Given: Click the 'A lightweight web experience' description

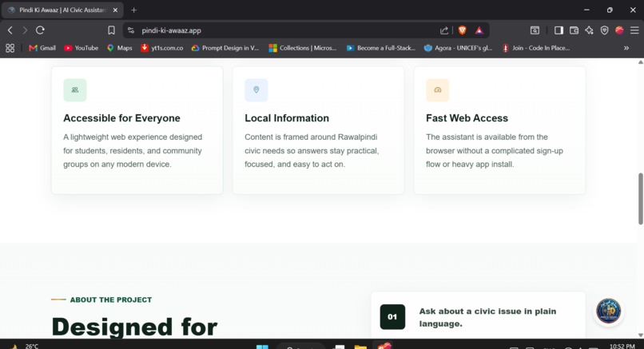Looking at the screenshot, I should 133,151.
